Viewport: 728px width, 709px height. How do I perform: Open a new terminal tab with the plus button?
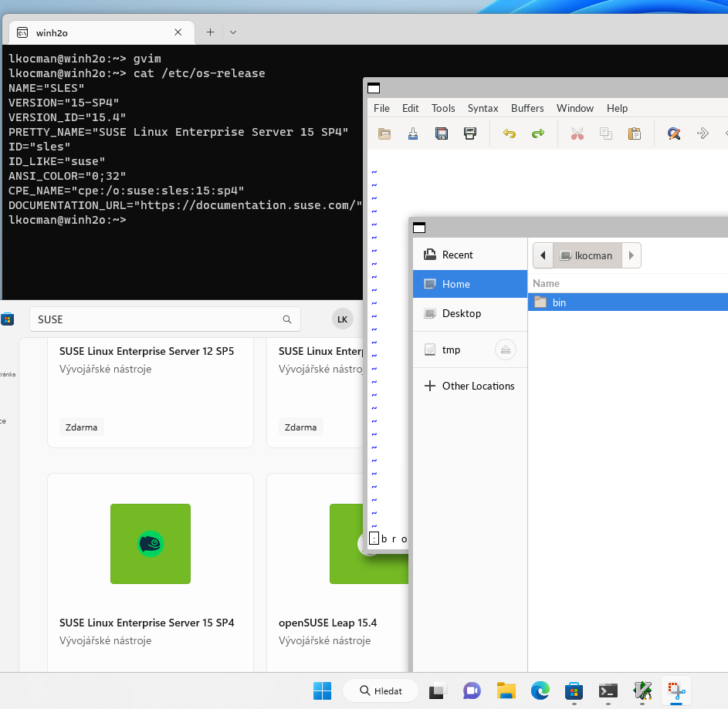click(209, 32)
